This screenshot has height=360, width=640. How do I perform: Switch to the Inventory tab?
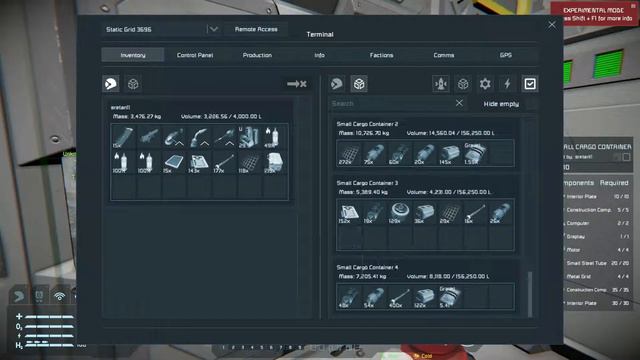click(133, 55)
